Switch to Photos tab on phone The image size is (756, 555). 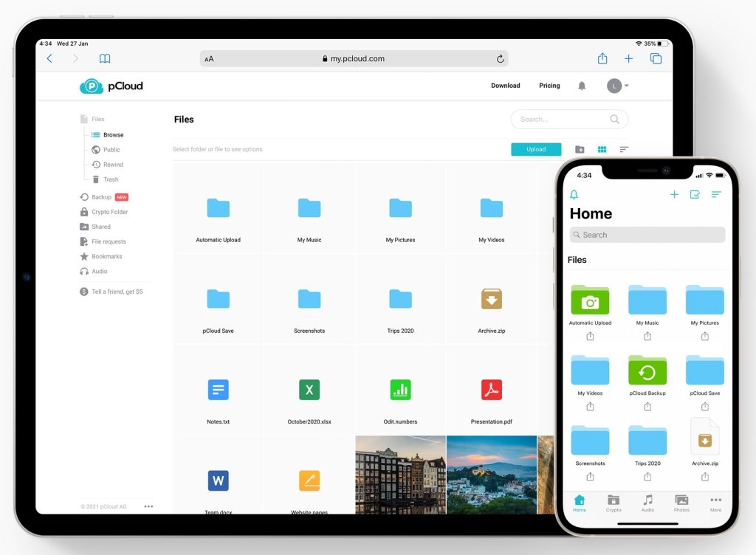pos(681,503)
